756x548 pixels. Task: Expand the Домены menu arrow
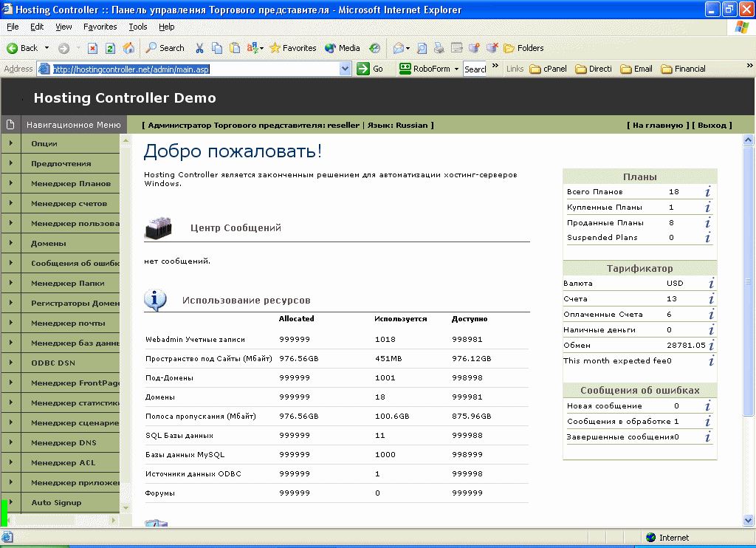click(10, 243)
